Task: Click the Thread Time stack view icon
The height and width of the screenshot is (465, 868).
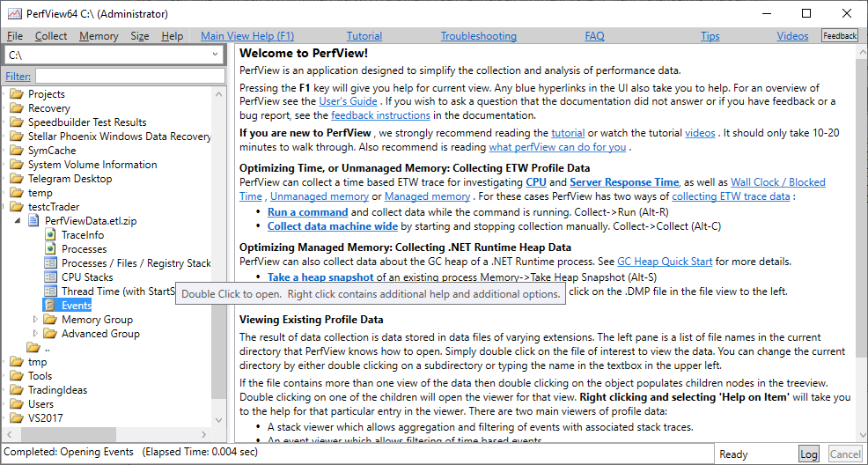Action: [51, 292]
